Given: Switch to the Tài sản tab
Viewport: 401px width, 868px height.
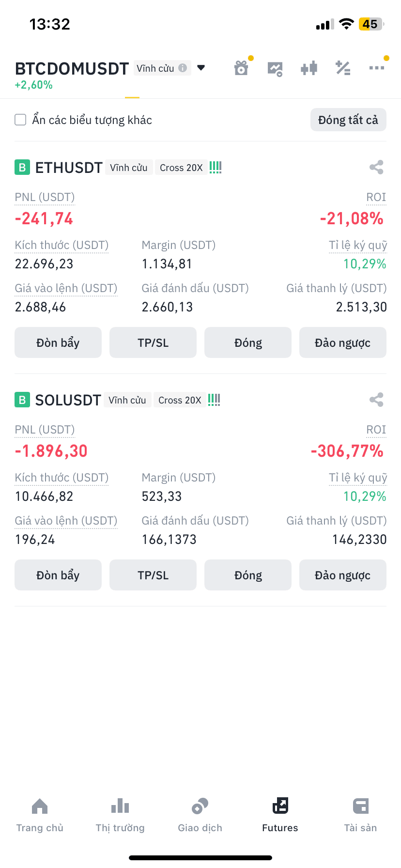Looking at the screenshot, I should 360,815.
